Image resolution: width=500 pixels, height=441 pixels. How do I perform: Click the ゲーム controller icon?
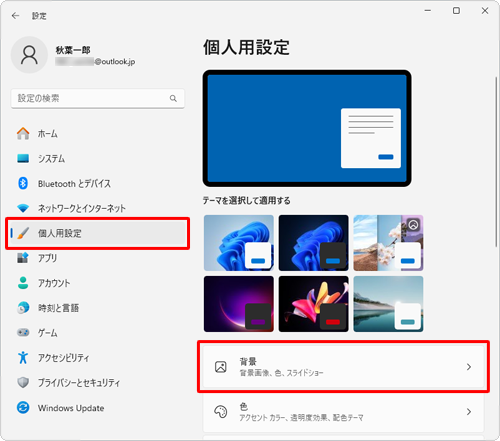pyautogui.click(x=23, y=332)
